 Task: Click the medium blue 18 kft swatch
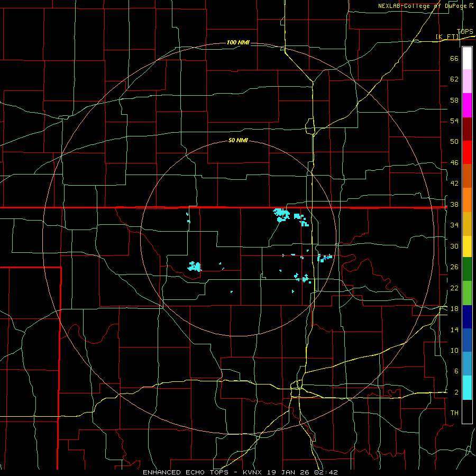pos(467,340)
